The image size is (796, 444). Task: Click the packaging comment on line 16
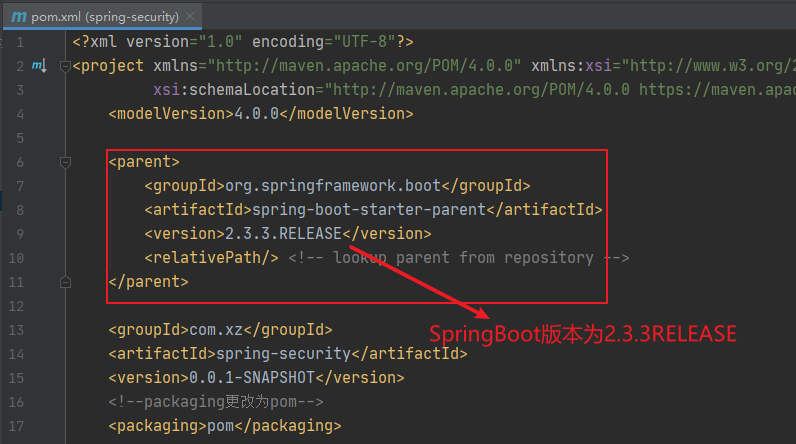(x=216, y=402)
